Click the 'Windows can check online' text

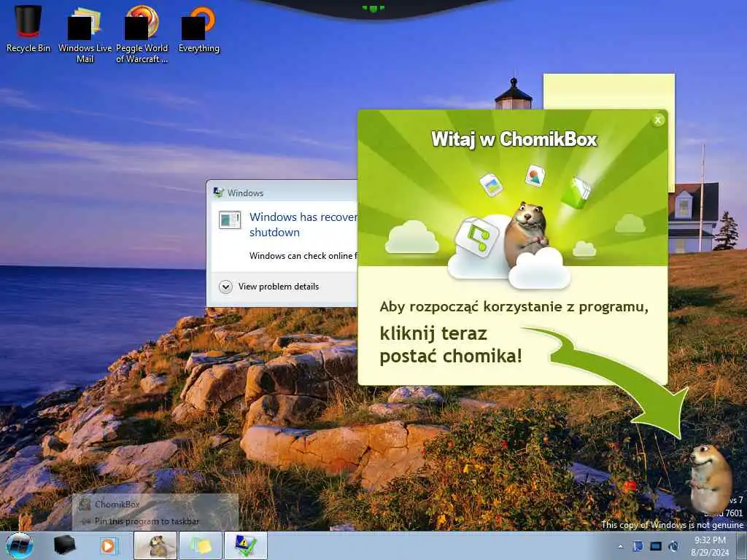coord(303,256)
